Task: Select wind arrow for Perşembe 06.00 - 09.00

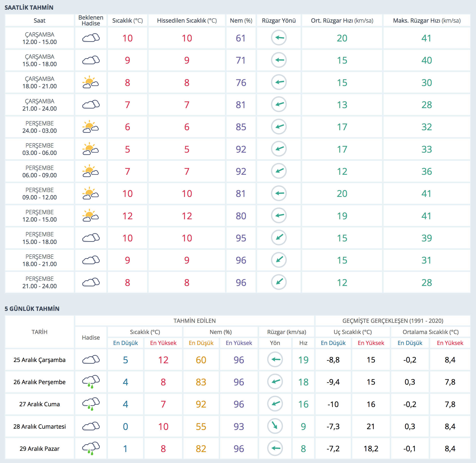Action: click(x=279, y=171)
